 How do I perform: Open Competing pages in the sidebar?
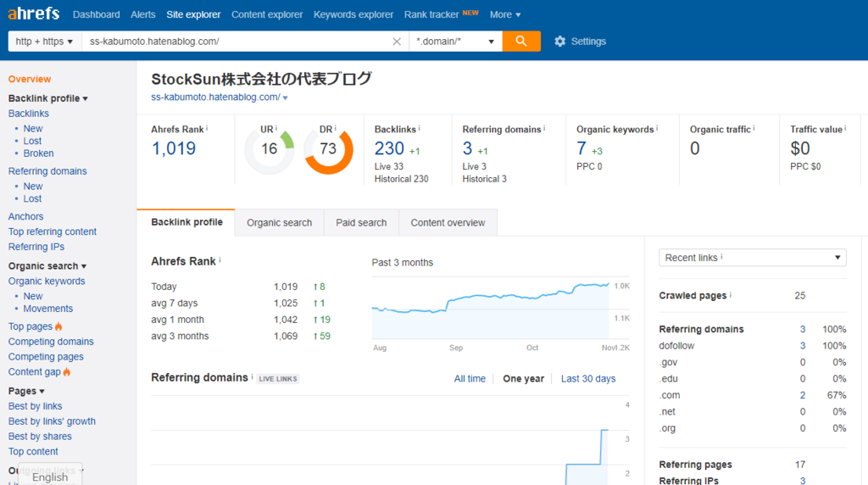pyautogui.click(x=46, y=357)
